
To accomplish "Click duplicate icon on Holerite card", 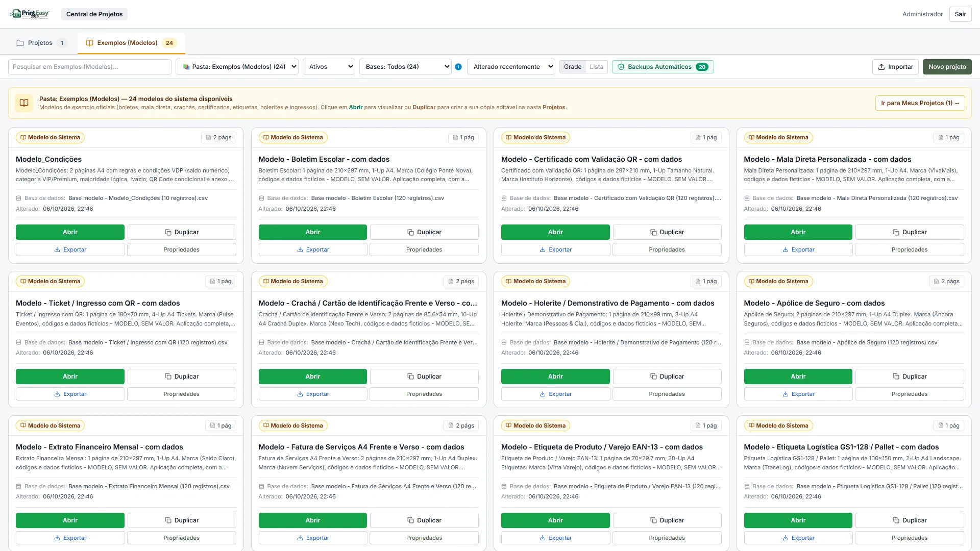I will [x=653, y=377].
